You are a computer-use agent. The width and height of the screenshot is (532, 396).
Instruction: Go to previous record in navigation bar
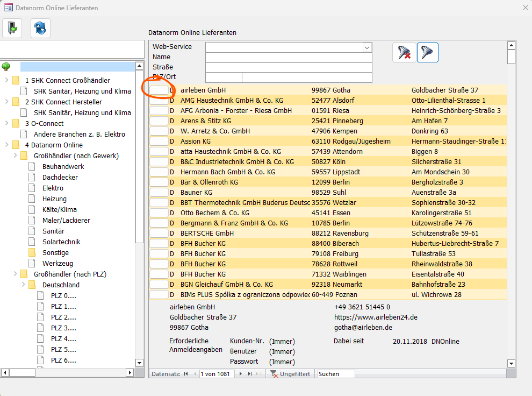(195, 374)
